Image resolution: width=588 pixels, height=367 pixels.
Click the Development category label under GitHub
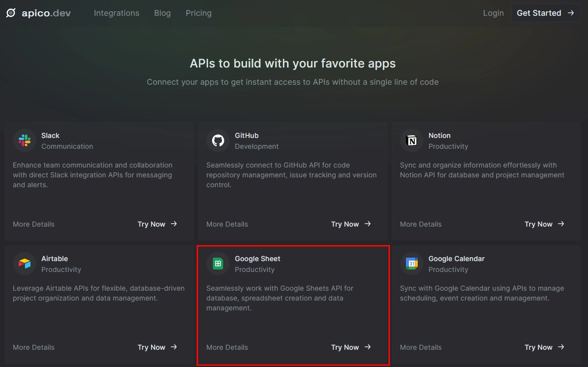(256, 146)
